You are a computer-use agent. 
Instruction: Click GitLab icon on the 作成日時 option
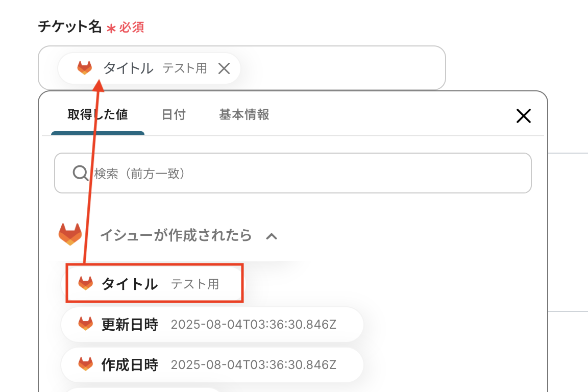pyautogui.click(x=86, y=364)
